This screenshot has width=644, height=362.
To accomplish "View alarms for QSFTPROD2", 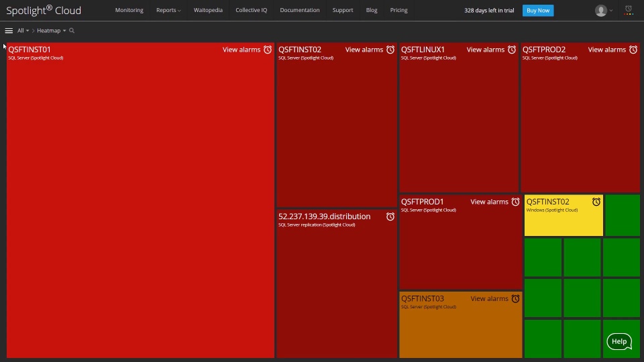I will pos(607,50).
